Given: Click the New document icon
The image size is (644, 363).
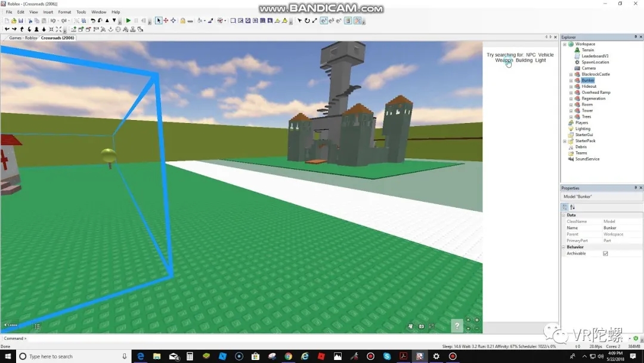Looking at the screenshot, I should pos(7,20).
